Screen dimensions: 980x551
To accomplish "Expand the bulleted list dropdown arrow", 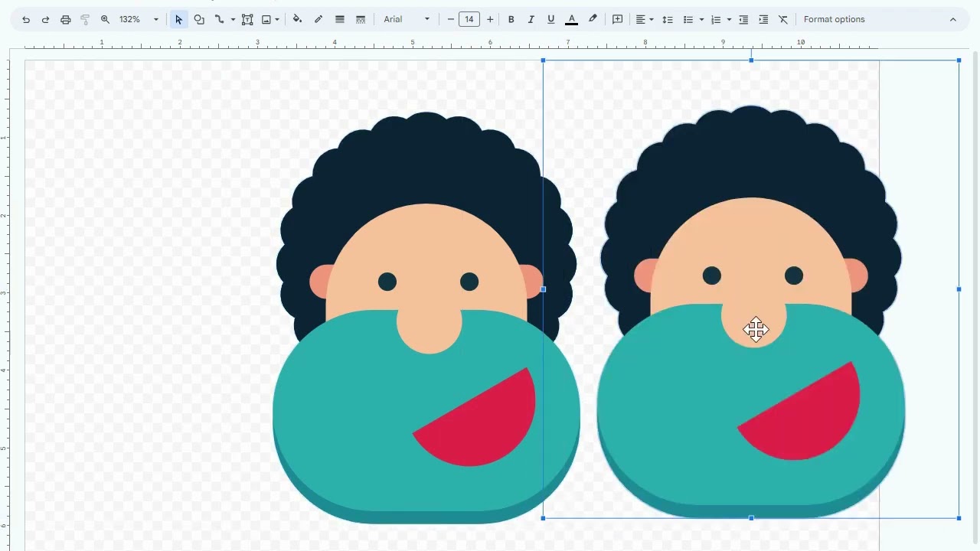I will coord(701,19).
